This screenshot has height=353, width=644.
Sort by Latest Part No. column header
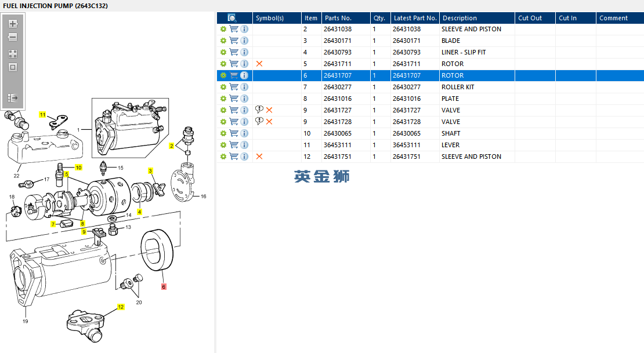point(415,18)
